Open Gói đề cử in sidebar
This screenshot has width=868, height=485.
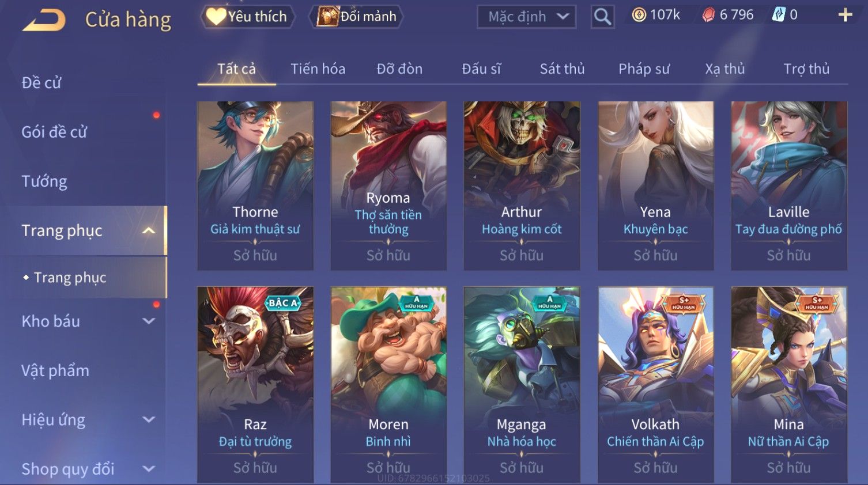(x=54, y=132)
